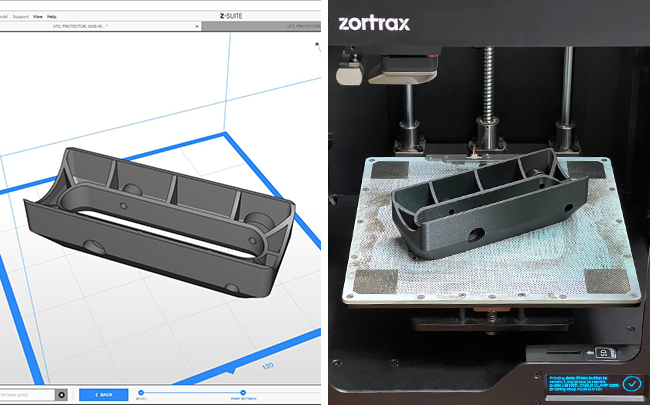Select the gray protector model in viewport
This screenshot has width=650, height=405.
[x=160, y=223]
